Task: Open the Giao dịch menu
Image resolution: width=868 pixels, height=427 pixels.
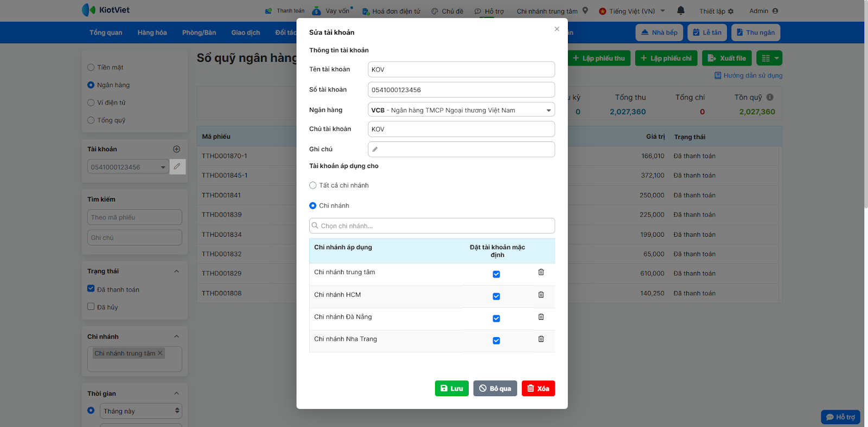Action: tap(246, 33)
